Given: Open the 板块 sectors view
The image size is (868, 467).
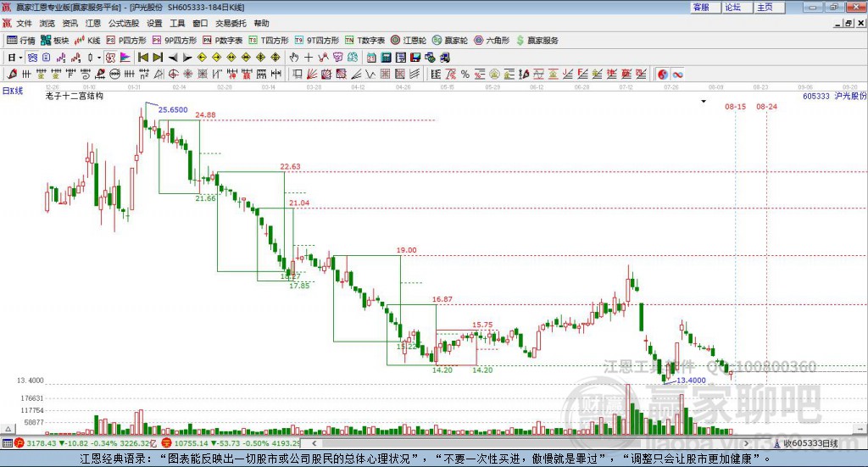Looking at the screenshot, I should tap(54, 41).
